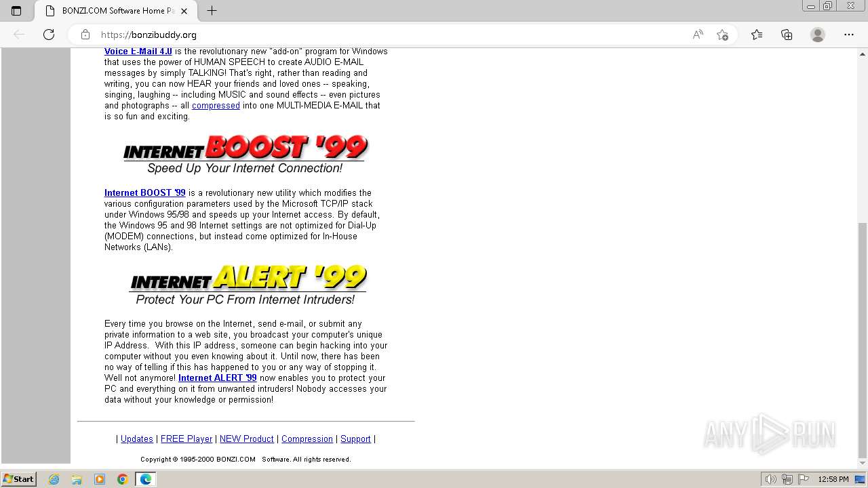The image size is (868, 488).
Task: View site information lock icon
Action: click(85, 35)
